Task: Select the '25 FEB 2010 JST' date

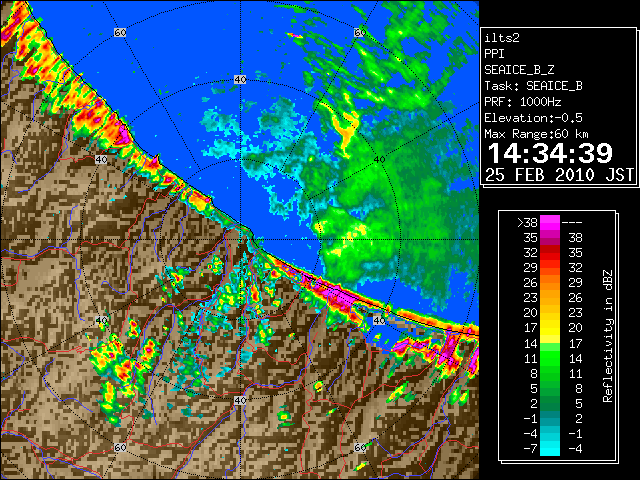Action: point(559,175)
